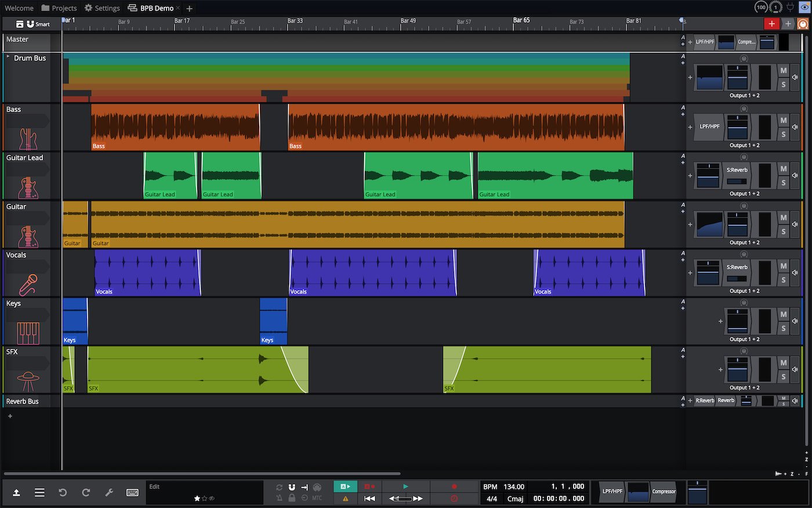Open the wrench tools icon
Viewport: 812px width, 508px height.
(109, 492)
